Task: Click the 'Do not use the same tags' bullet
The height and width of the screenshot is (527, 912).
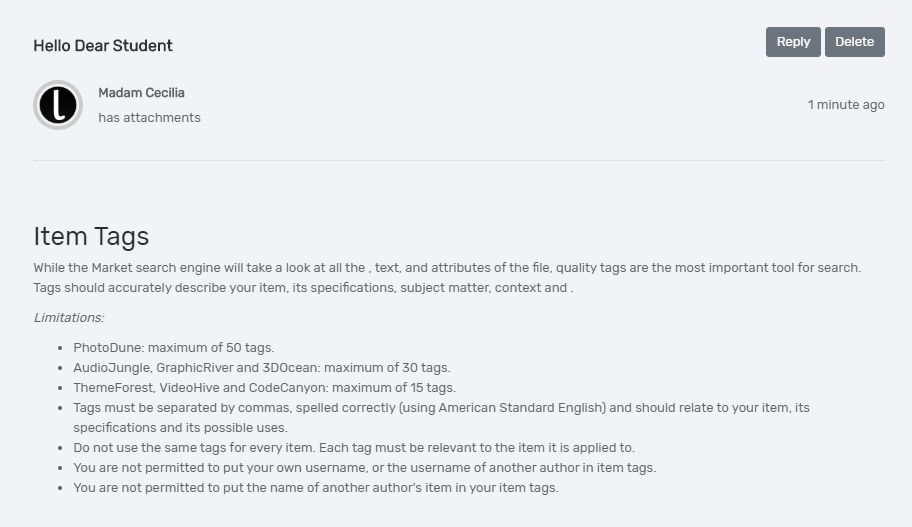Action: [x=353, y=448]
